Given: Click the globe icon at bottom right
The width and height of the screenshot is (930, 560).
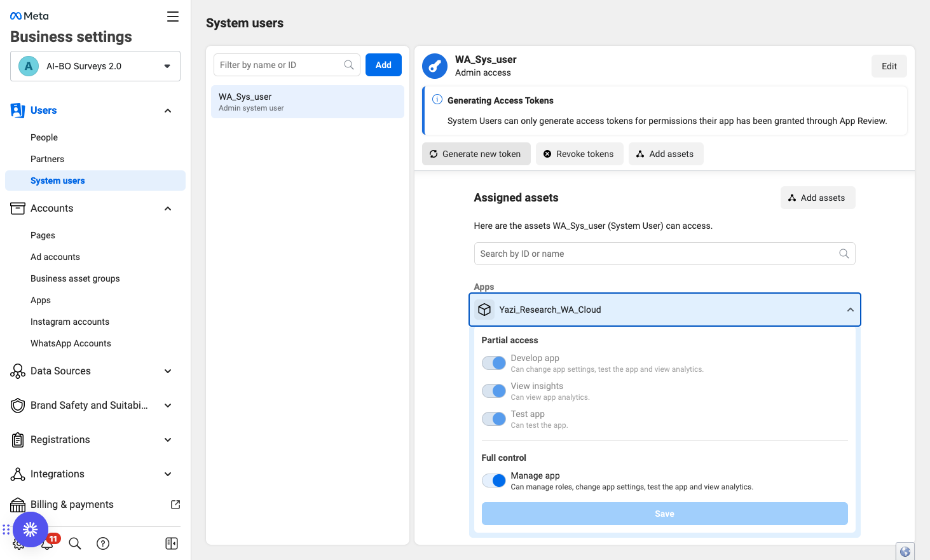Looking at the screenshot, I should pos(905,552).
